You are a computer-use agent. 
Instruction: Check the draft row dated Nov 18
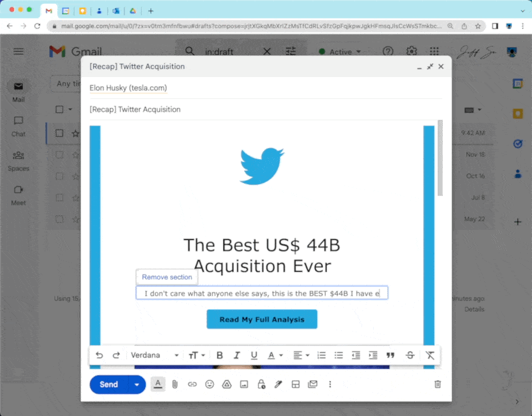coord(59,155)
